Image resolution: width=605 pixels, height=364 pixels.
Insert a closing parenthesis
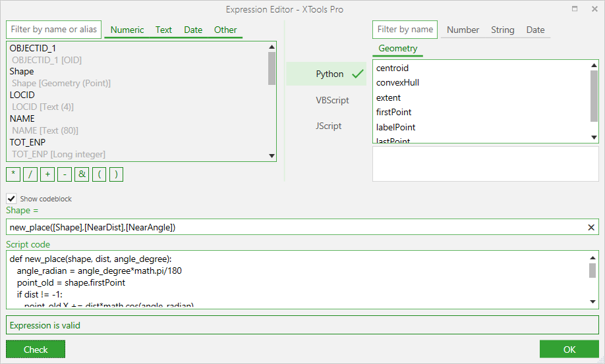click(116, 174)
